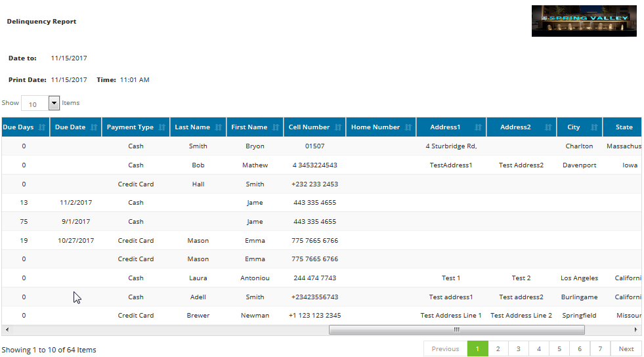Screen dimensions: 644x357
Task: Click cell number 01507
Action: coord(315,146)
